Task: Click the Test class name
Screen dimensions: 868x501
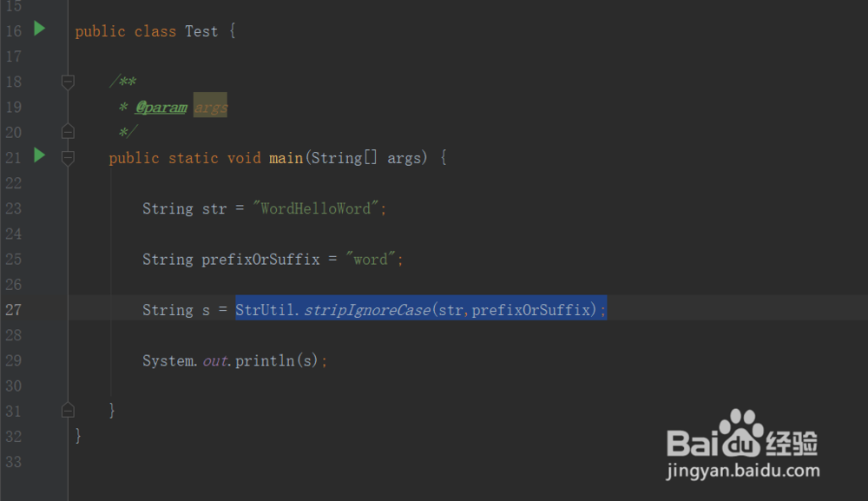Action: click(x=201, y=31)
